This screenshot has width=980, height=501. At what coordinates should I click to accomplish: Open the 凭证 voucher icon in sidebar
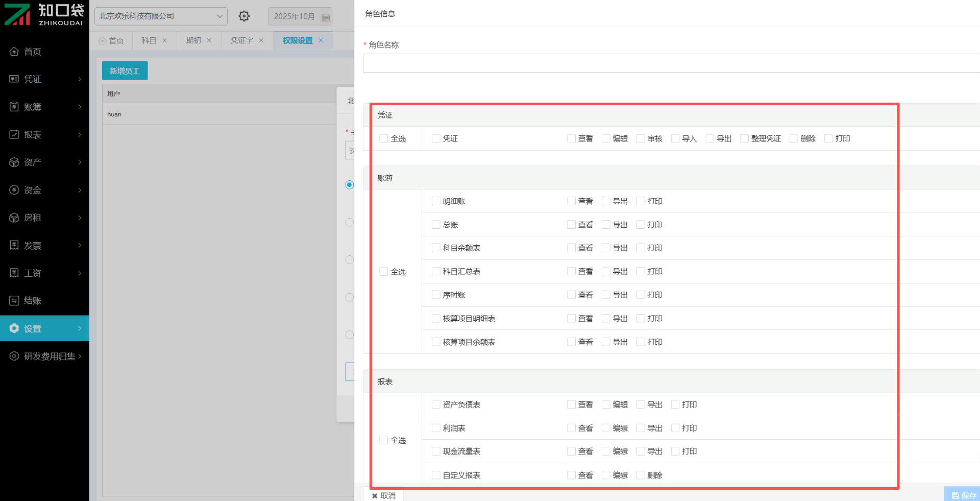pyautogui.click(x=14, y=79)
